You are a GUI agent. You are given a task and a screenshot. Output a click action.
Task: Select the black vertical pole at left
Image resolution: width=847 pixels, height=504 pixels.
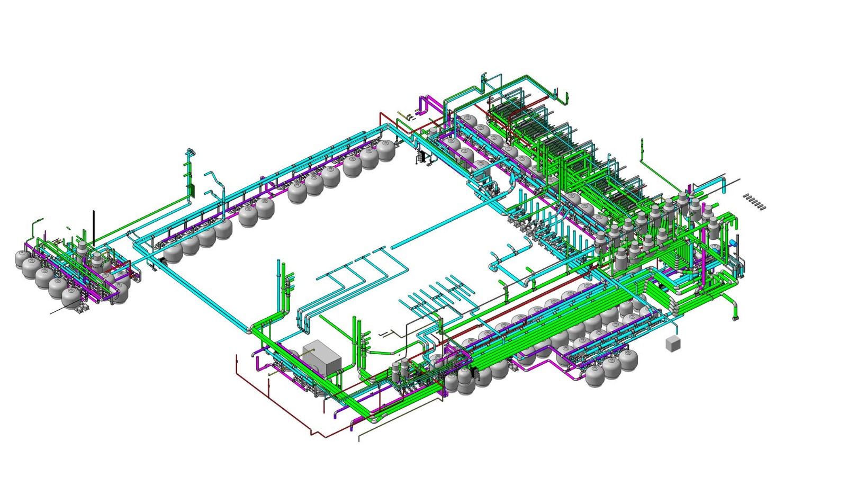tap(94, 228)
